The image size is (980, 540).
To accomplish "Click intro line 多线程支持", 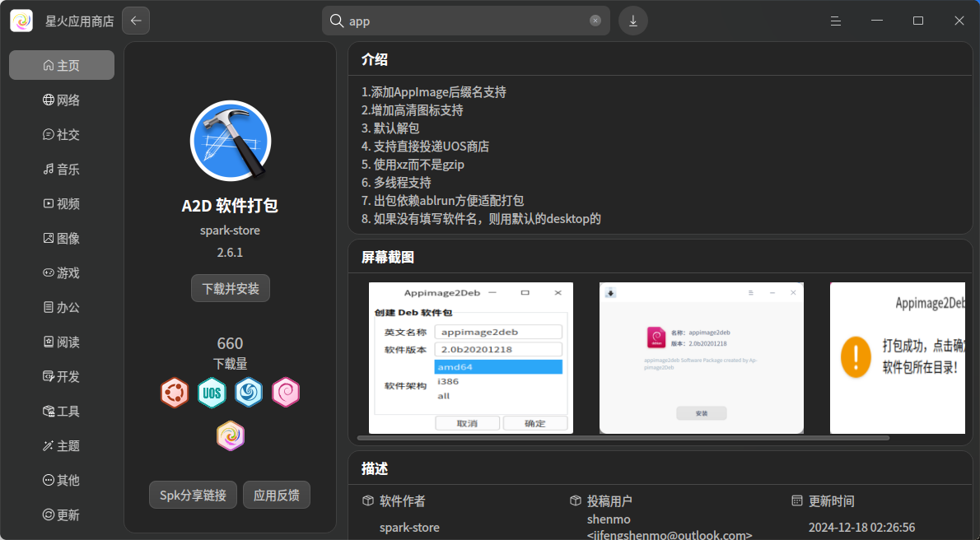I will (396, 183).
